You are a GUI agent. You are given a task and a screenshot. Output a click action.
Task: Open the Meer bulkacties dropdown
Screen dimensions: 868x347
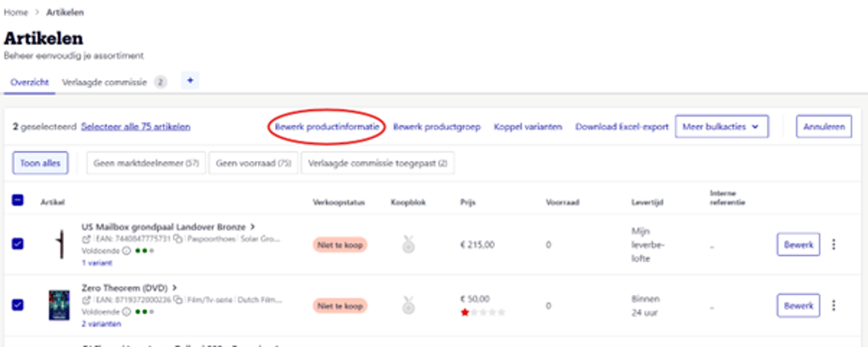pos(722,127)
